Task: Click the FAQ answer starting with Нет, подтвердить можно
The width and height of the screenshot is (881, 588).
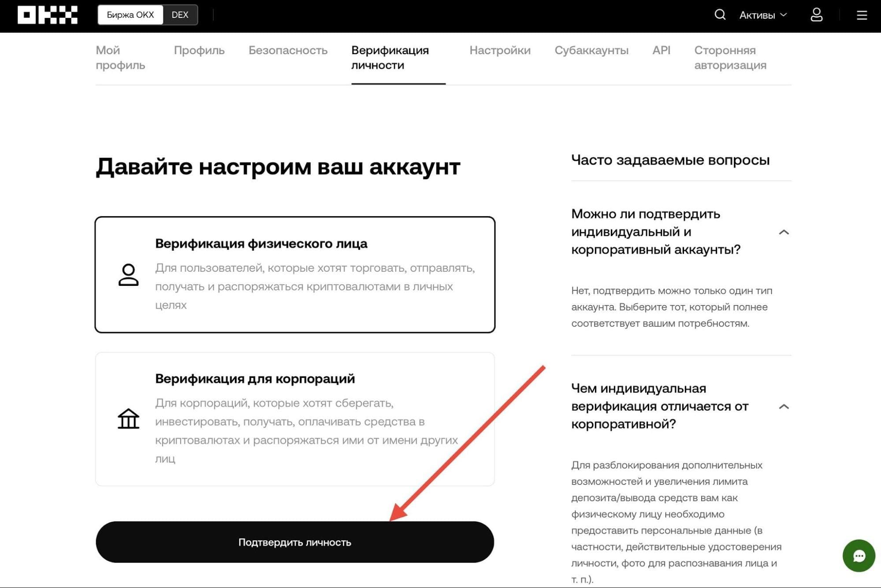Action: 672,307
